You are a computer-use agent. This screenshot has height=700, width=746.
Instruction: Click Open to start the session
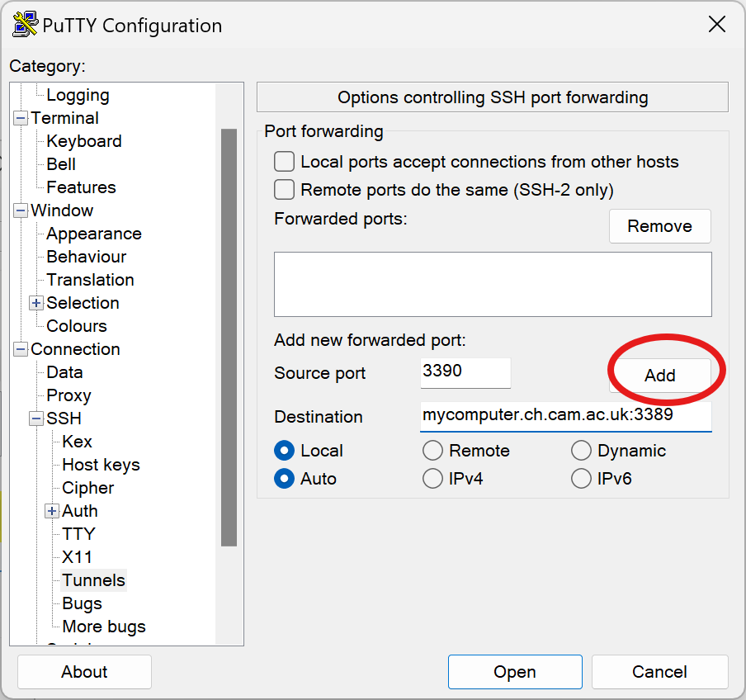coord(515,672)
